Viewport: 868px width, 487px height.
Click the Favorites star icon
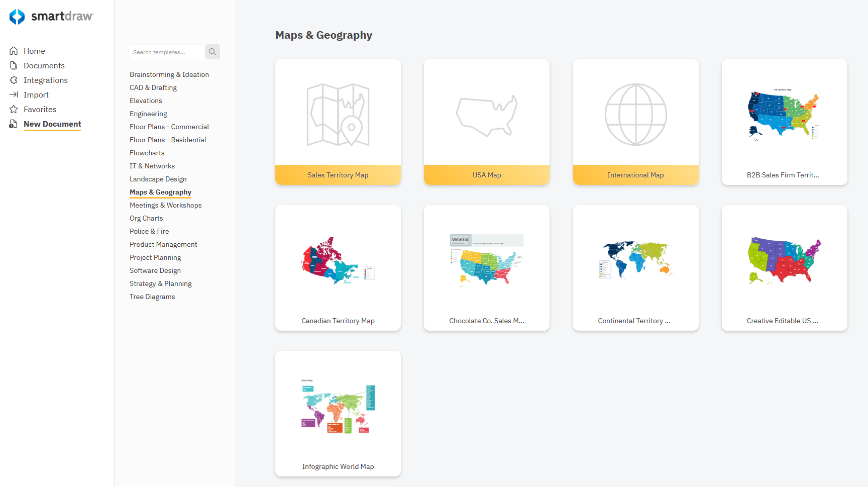pos(14,109)
